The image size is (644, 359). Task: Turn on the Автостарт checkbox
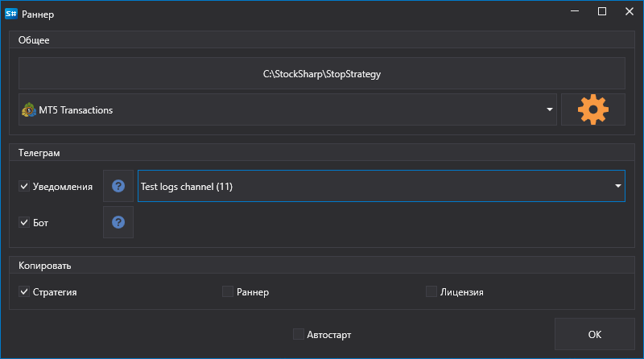point(299,334)
